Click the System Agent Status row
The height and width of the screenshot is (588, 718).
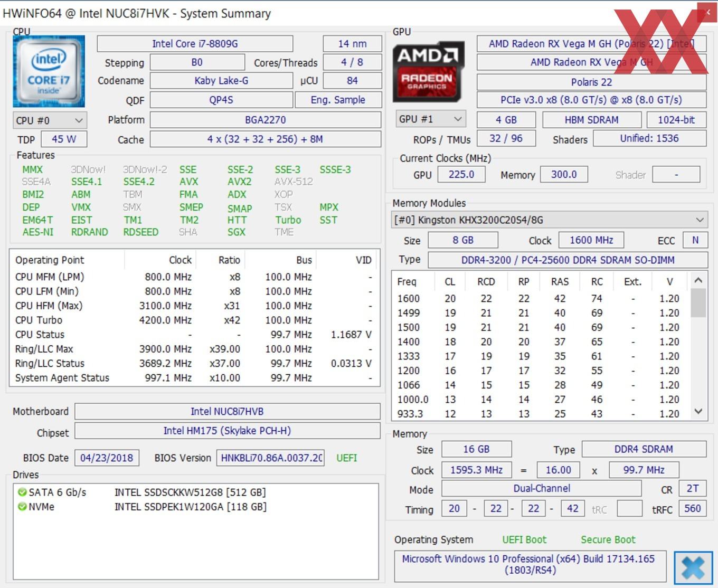pos(194,378)
